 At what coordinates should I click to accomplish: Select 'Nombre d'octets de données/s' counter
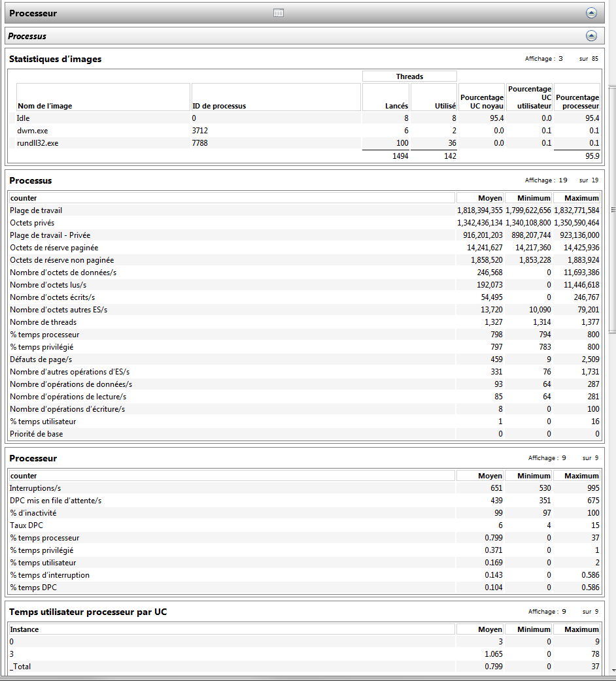[305, 273]
